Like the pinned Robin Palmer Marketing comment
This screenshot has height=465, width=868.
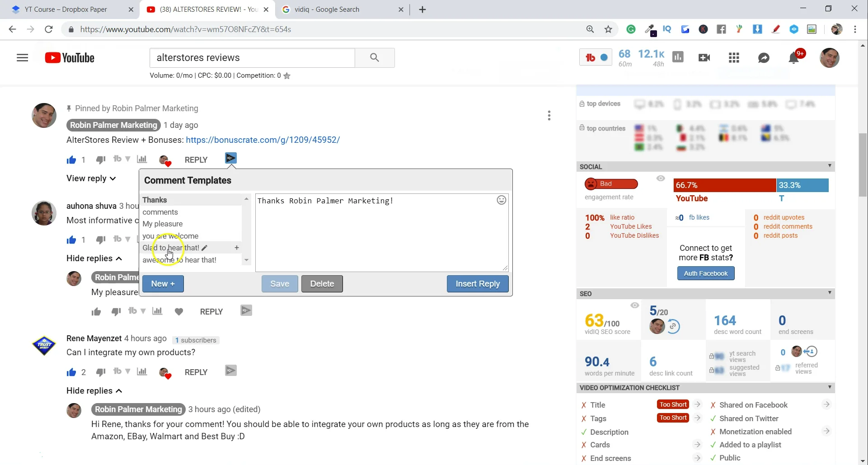(71, 160)
